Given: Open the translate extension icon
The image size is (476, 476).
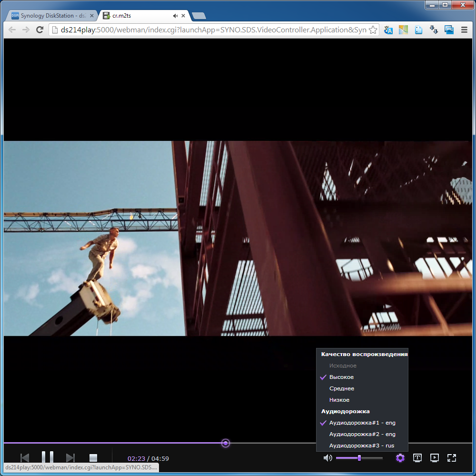Looking at the screenshot, I should pos(388,30).
